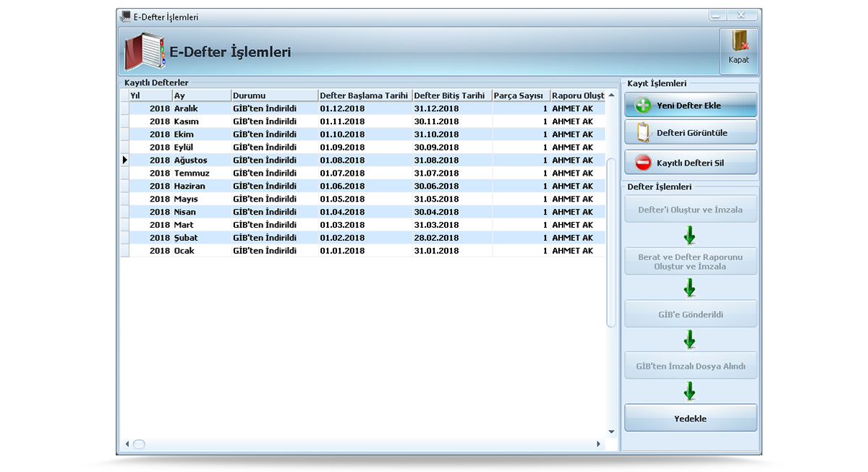
Task: Click the GİB'e Gönderildi step button
Action: click(x=689, y=313)
